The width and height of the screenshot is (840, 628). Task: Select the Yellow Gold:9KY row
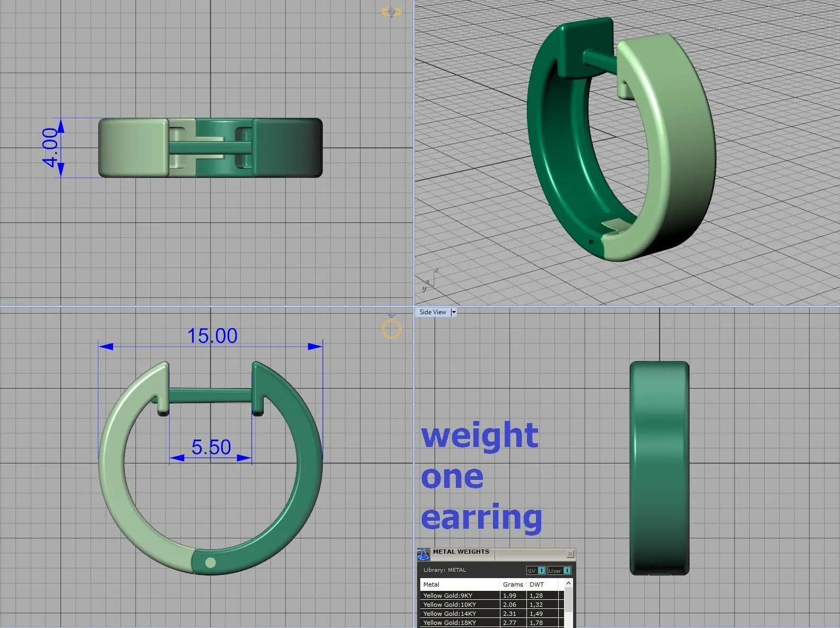[x=460, y=596]
